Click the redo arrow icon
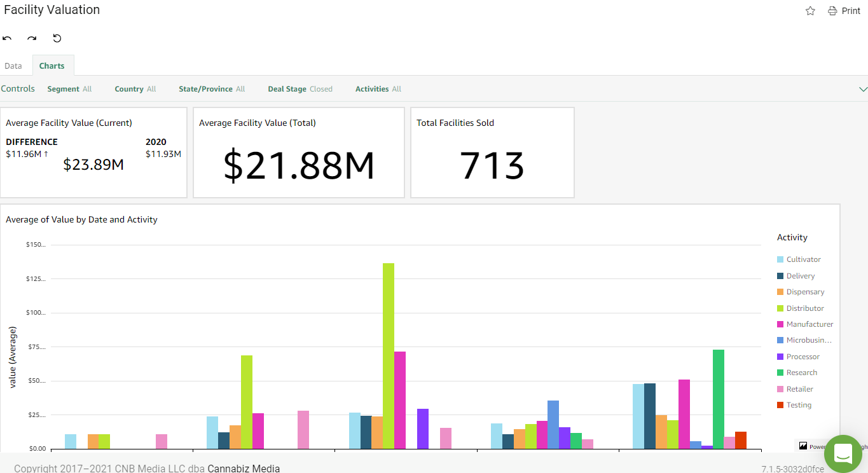 [32, 38]
